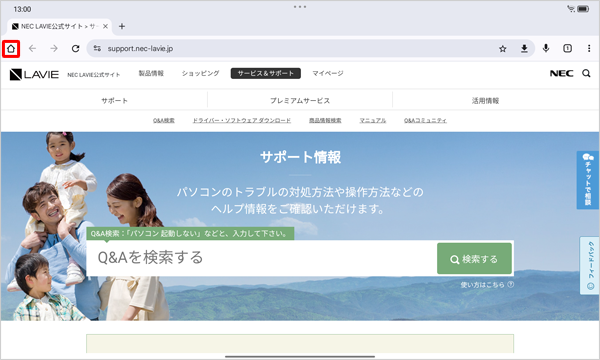
Task: Open Q&A検索 link
Action: 164,121
